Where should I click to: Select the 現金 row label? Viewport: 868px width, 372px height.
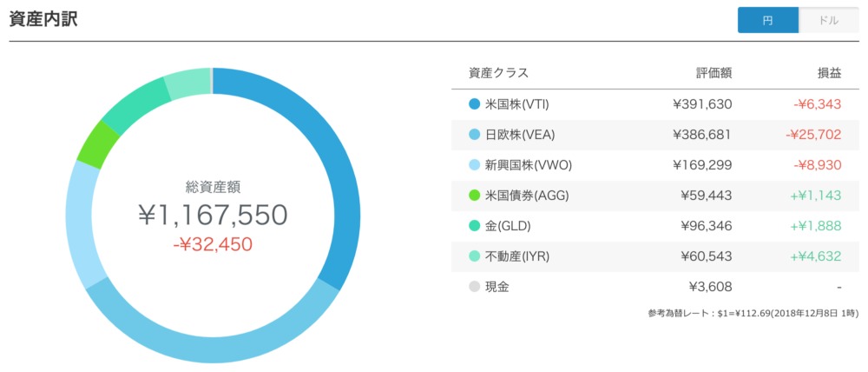(x=496, y=287)
